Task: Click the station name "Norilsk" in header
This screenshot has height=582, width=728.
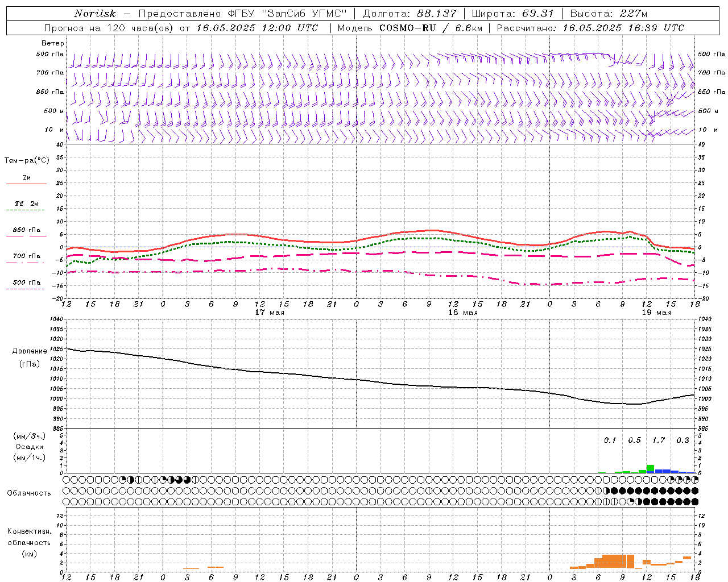Action: [x=94, y=14]
